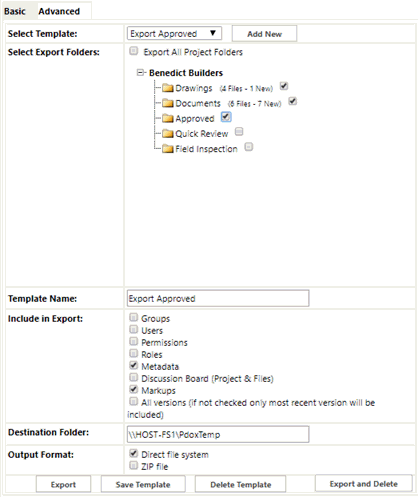Enable the Quick Review folder checkbox
Screen dimensions: 418x497
[239, 131]
